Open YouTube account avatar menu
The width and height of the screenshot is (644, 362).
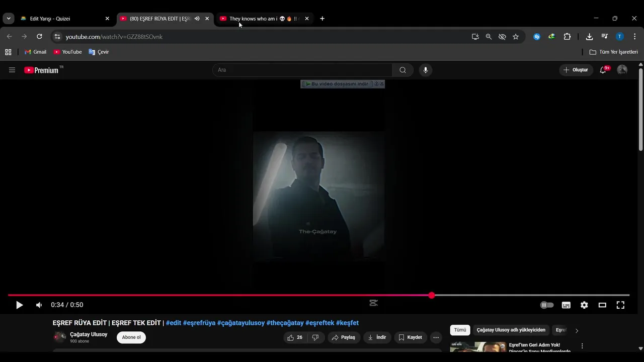[622, 70]
